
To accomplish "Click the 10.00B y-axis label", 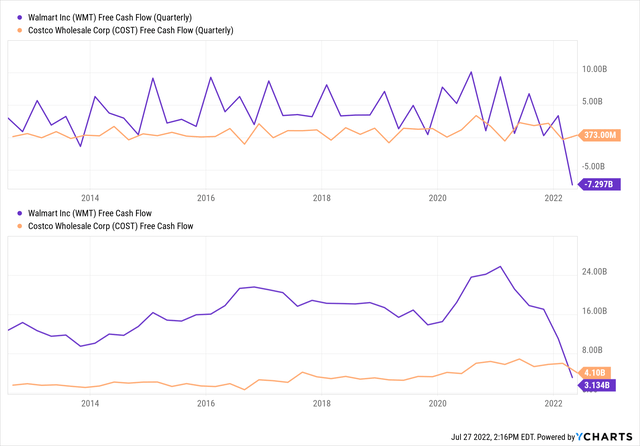I will click(594, 69).
